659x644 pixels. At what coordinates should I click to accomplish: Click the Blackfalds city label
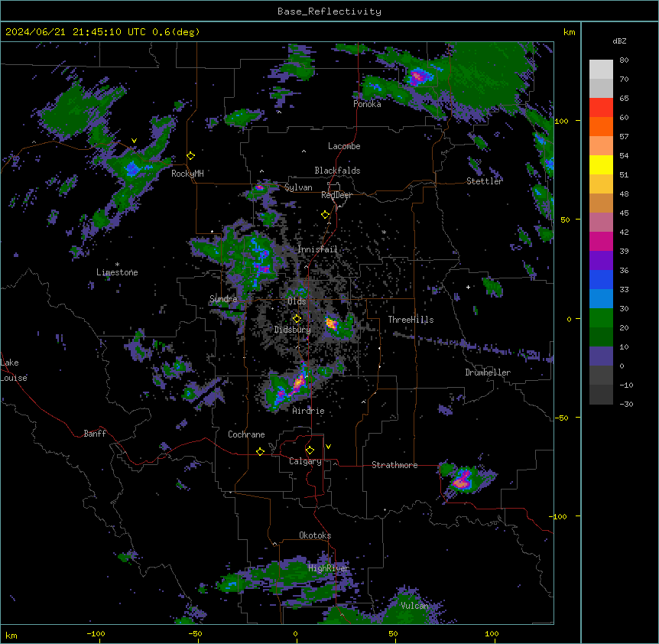pos(337,171)
